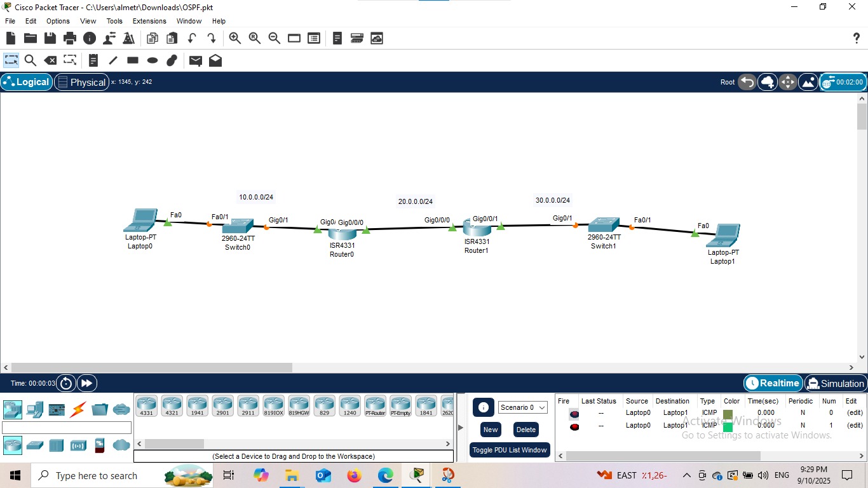Choose the Select tool with dashed rectangle
The width and height of the screenshot is (868, 488).
11,60
